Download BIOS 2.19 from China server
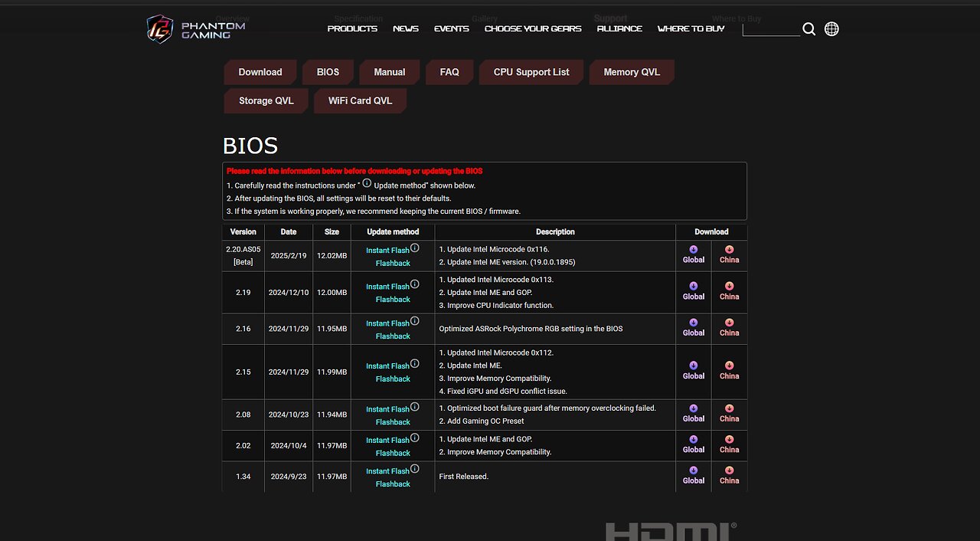The image size is (980, 541). [x=730, y=291]
